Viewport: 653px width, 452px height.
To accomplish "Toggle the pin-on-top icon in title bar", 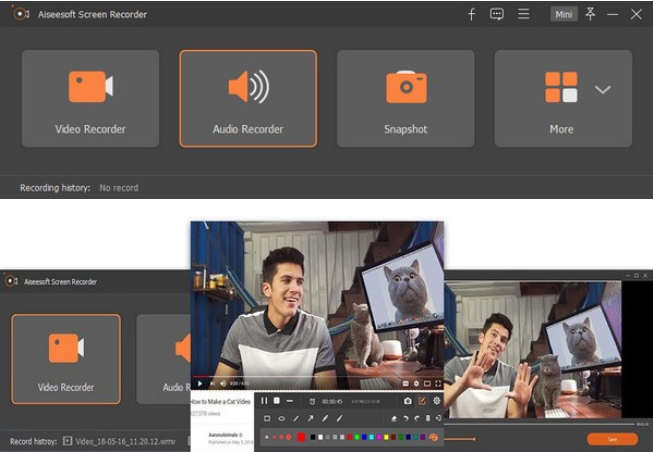I will [x=590, y=14].
